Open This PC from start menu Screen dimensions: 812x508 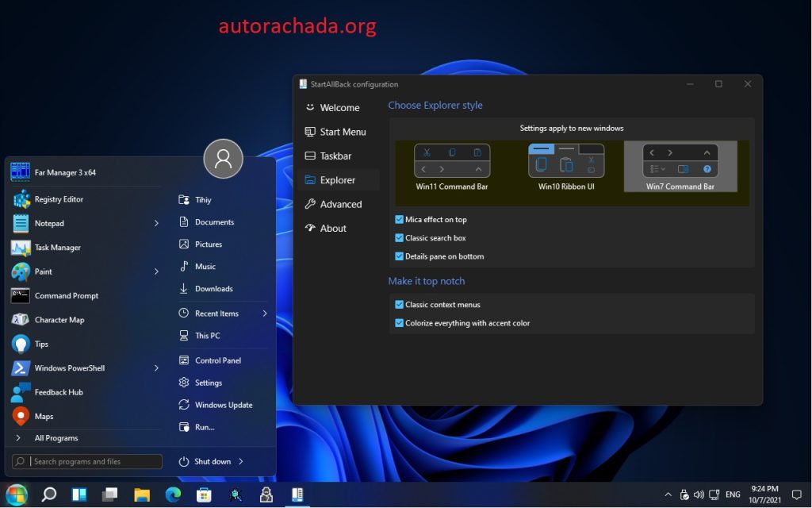tap(223, 336)
